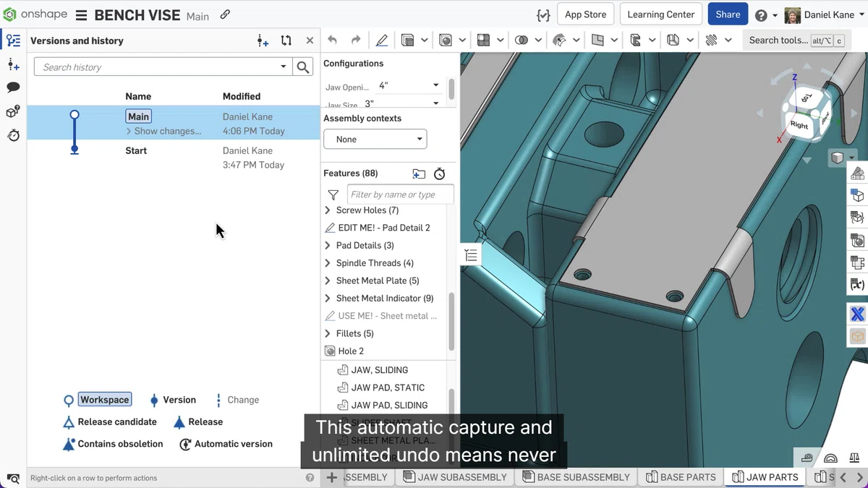Click the measure protractor icon

click(830, 457)
